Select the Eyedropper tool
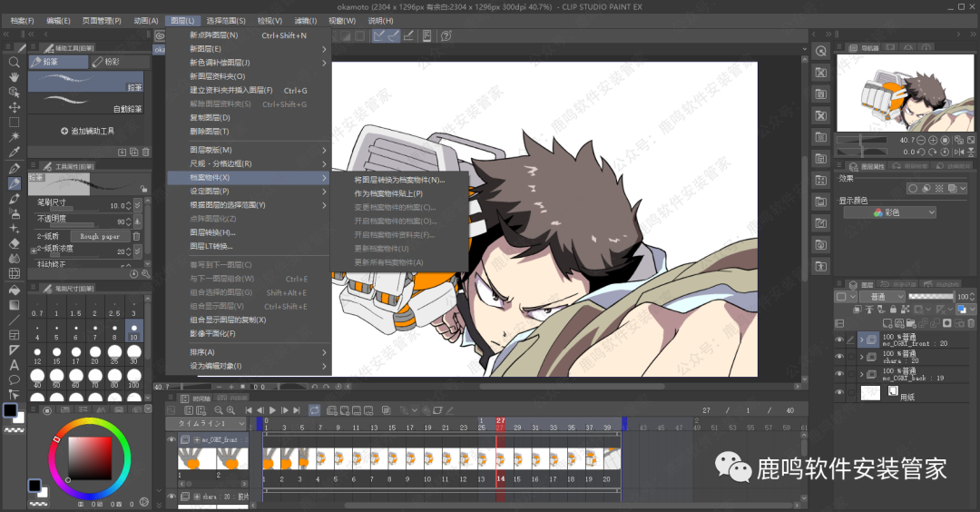 14,153
